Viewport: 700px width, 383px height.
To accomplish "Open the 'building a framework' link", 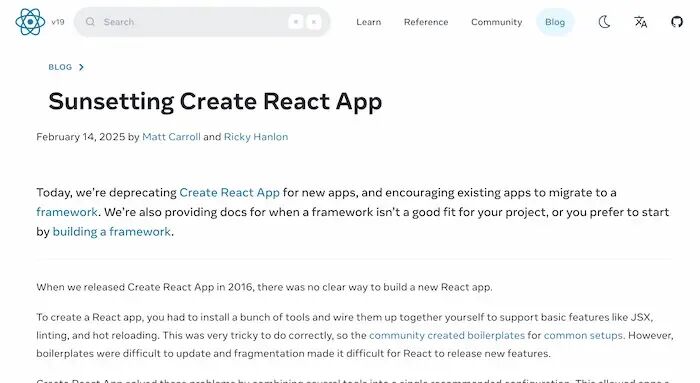I will [112, 232].
